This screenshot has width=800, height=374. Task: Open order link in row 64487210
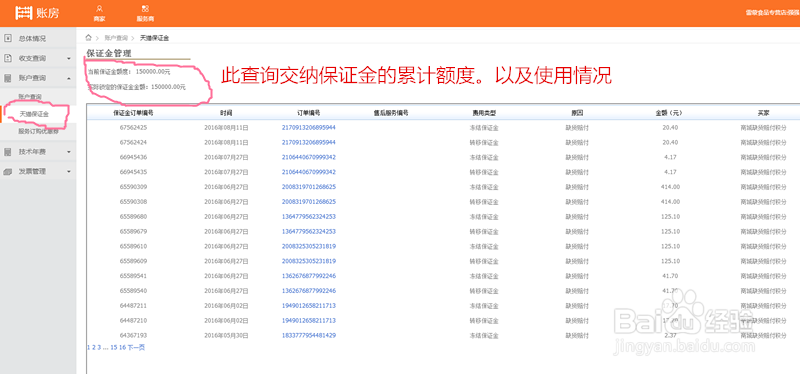pos(309,320)
